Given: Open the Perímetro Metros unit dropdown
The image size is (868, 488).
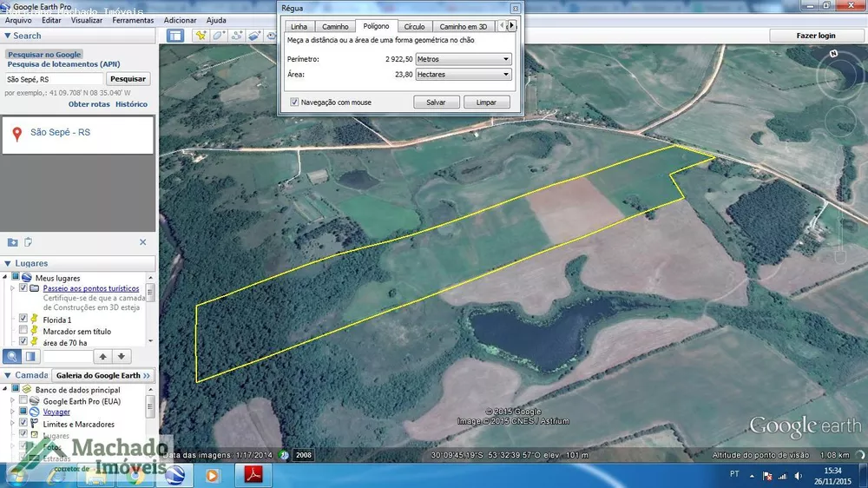Looking at the screenshot, I should pos(463,59).
